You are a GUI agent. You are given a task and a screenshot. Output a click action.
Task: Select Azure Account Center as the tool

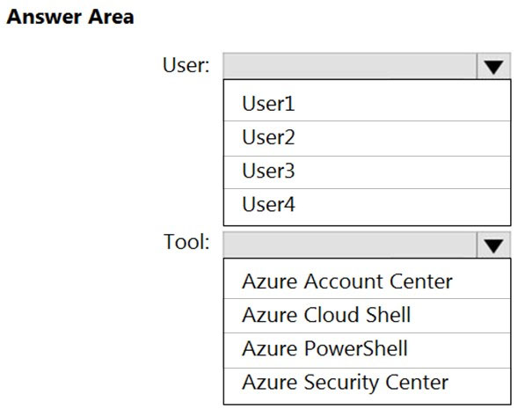pos(346,281)
